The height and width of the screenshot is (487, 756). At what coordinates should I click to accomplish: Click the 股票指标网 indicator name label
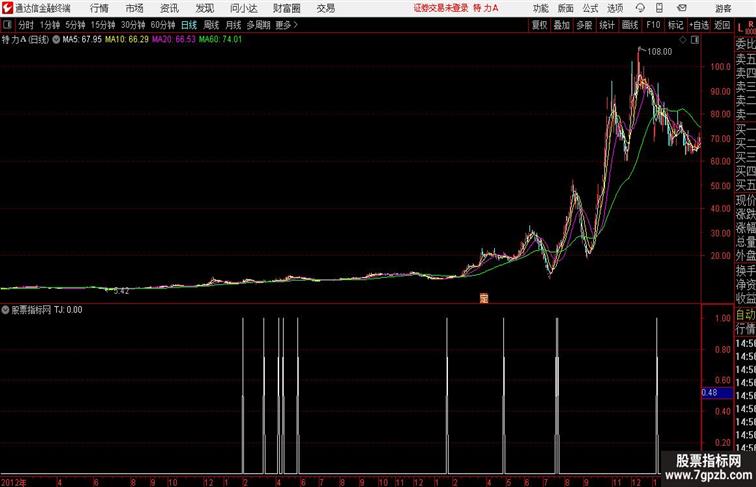[31, 310]
